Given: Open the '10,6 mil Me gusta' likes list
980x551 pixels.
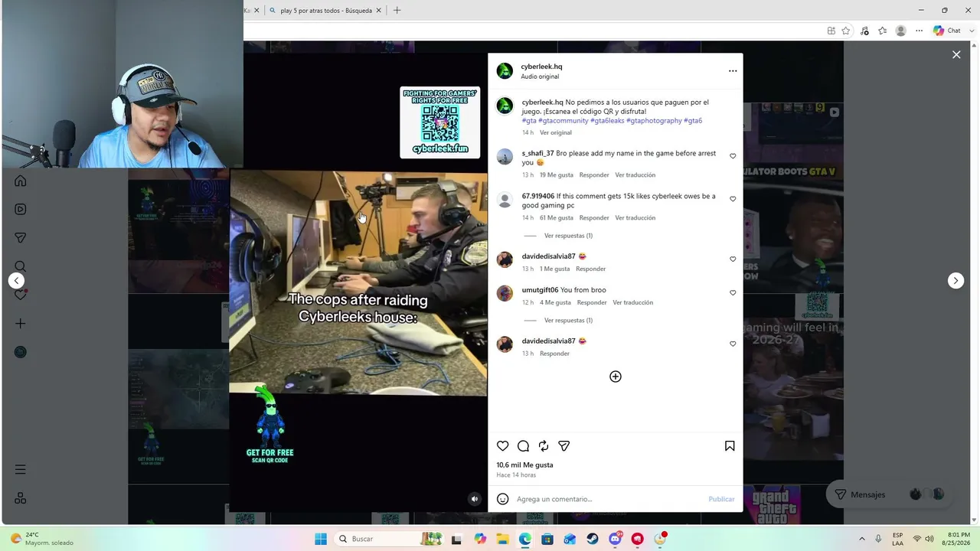Looking at the screenshot, I should 524,465.
